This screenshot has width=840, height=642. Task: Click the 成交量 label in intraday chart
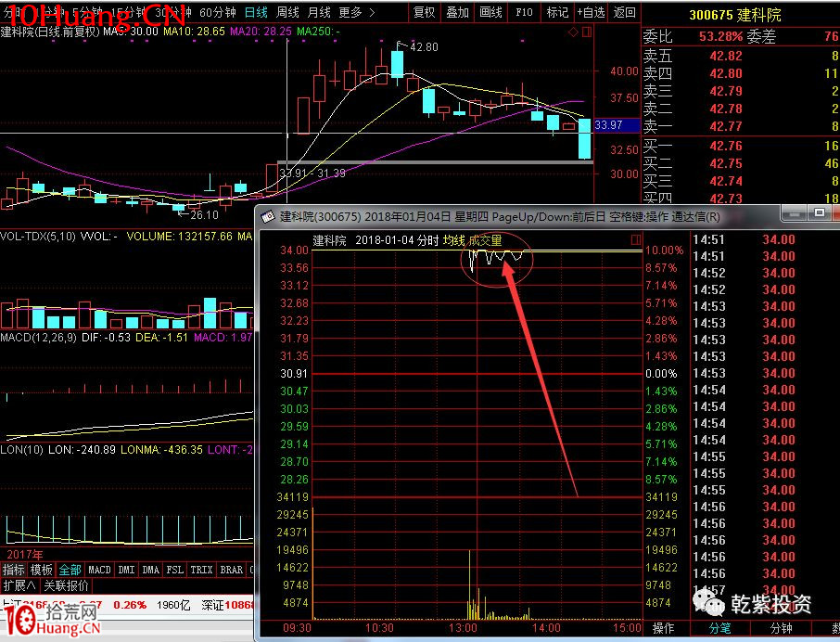click(485, 240)
